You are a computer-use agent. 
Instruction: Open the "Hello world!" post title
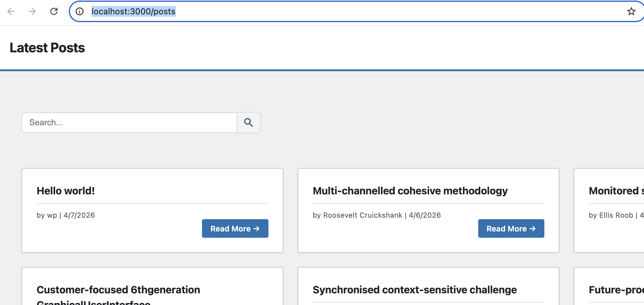click(x=66, y=191)
